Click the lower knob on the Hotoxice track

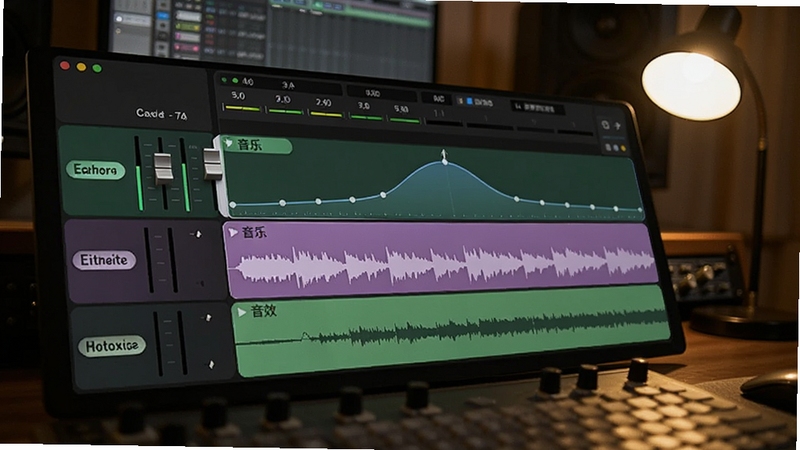point(211,364)
